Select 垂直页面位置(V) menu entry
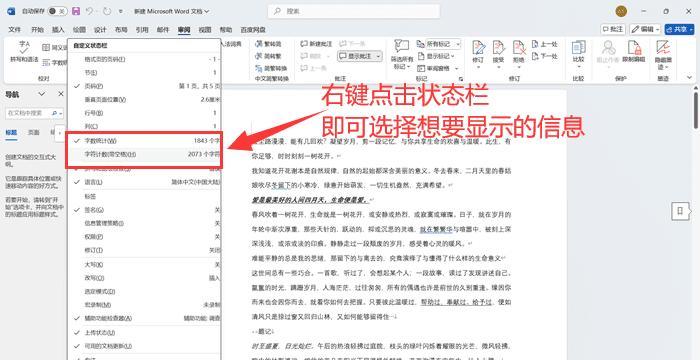700x360 pixels. (144, 100)
